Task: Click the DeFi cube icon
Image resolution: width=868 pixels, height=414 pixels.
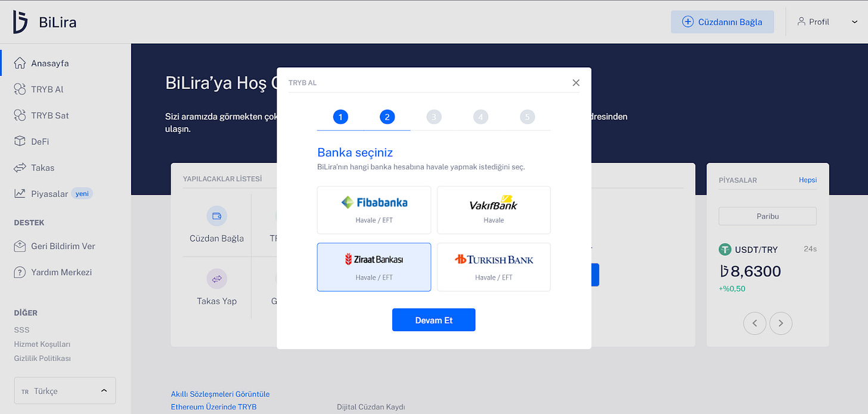Action: [20, 141]
